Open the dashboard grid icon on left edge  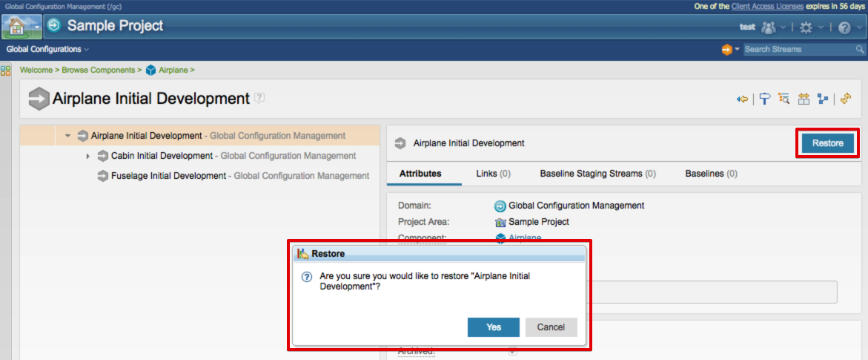pyautogui.click(x=6, y=71)
